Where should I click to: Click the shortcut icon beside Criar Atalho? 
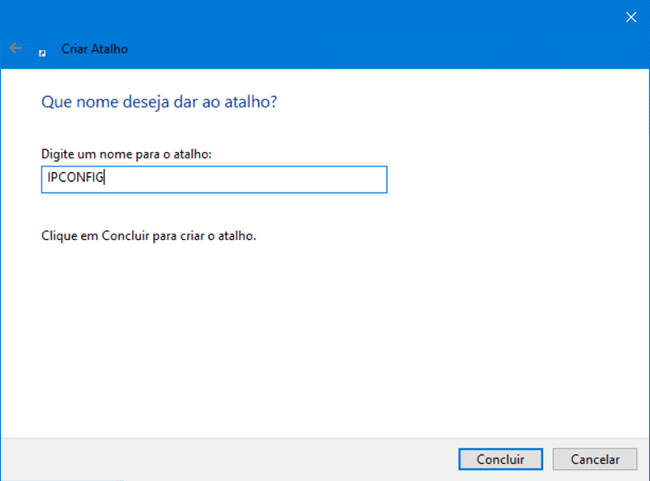point(43,50)
